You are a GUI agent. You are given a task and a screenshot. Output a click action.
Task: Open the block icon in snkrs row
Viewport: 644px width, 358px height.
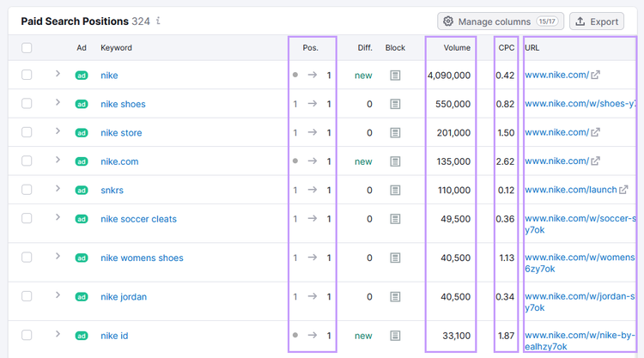click(395, 190)
